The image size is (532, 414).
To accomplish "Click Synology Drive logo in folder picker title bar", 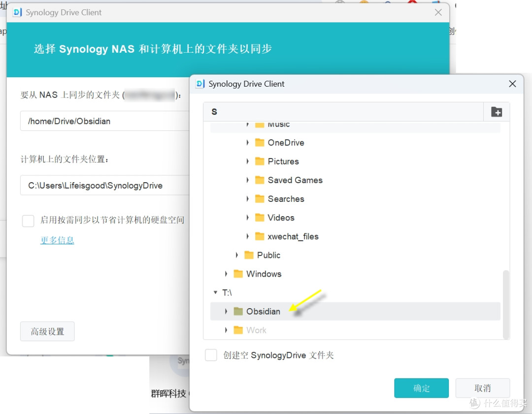I will tap(200, 84).
